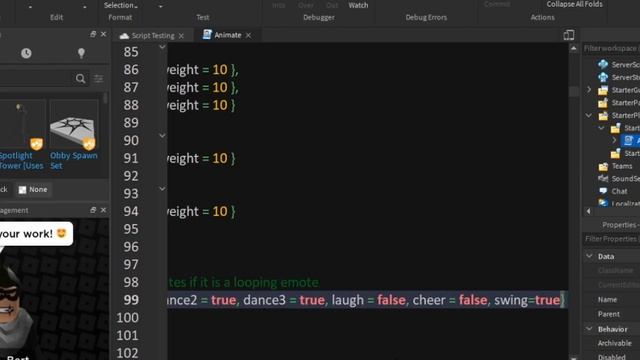This screenshot has width=640, height=360.
Task: Click the Format group label in the ribbon
Action: [x=120, y=18]
